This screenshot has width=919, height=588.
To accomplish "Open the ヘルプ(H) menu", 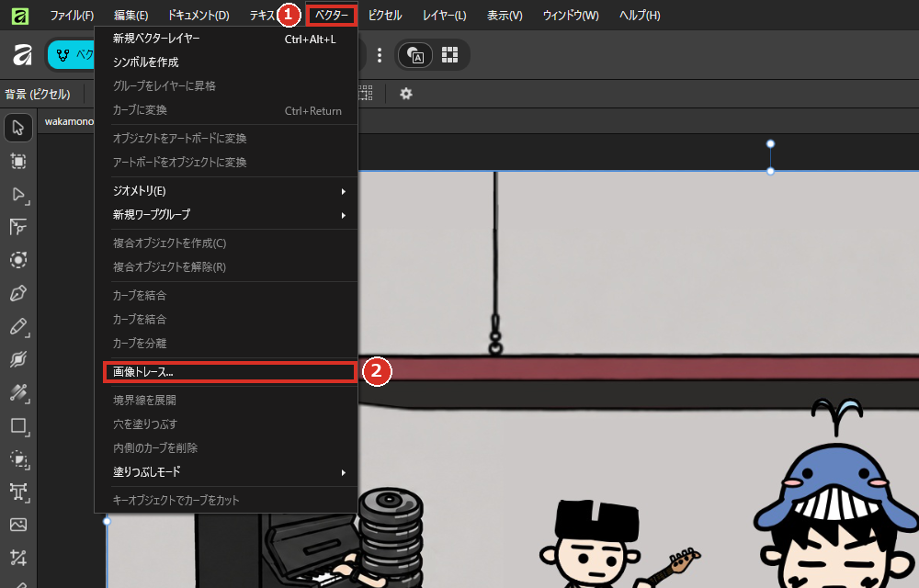I will click(640, 16).
